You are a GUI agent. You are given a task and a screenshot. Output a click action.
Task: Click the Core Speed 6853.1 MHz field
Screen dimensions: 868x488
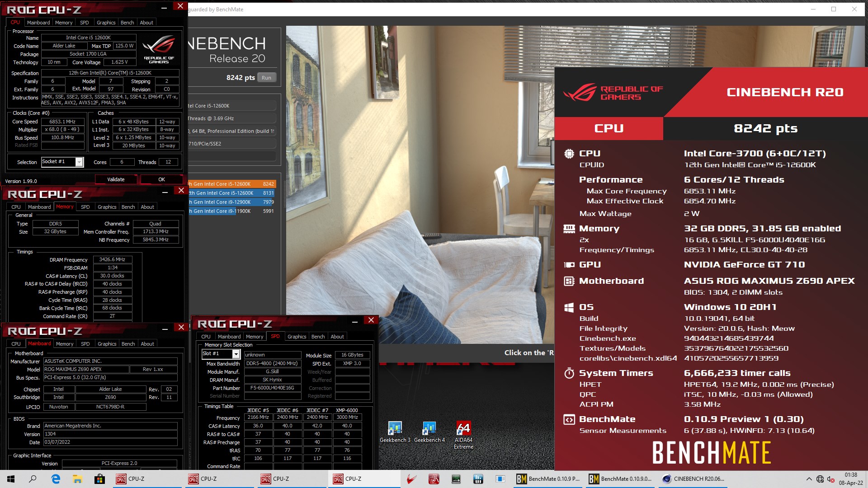(63, 122)
